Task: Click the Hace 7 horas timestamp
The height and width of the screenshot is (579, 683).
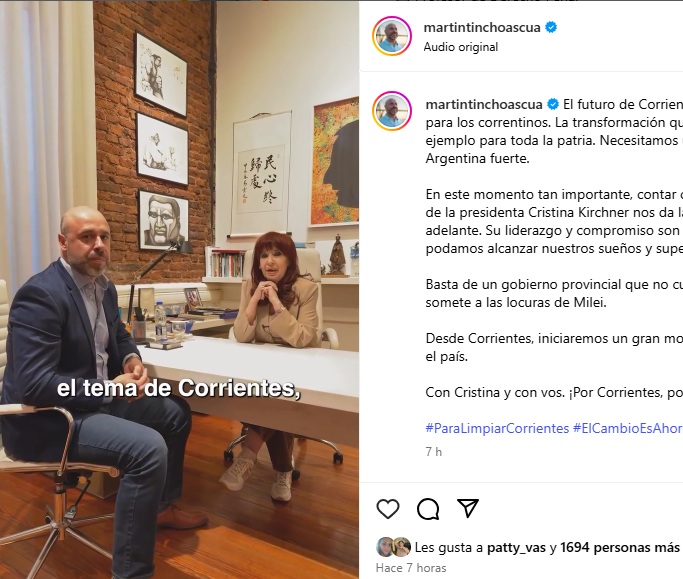Action: [x=411, y=568]
